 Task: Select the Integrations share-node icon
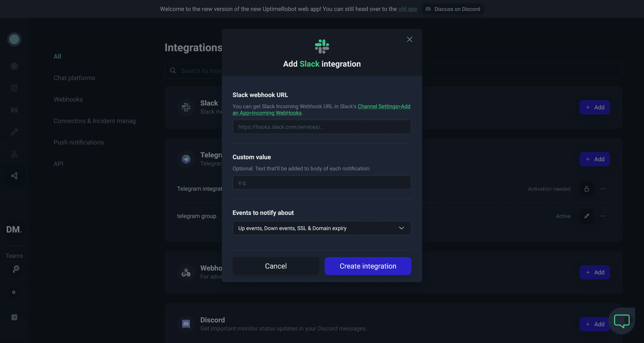14,176
